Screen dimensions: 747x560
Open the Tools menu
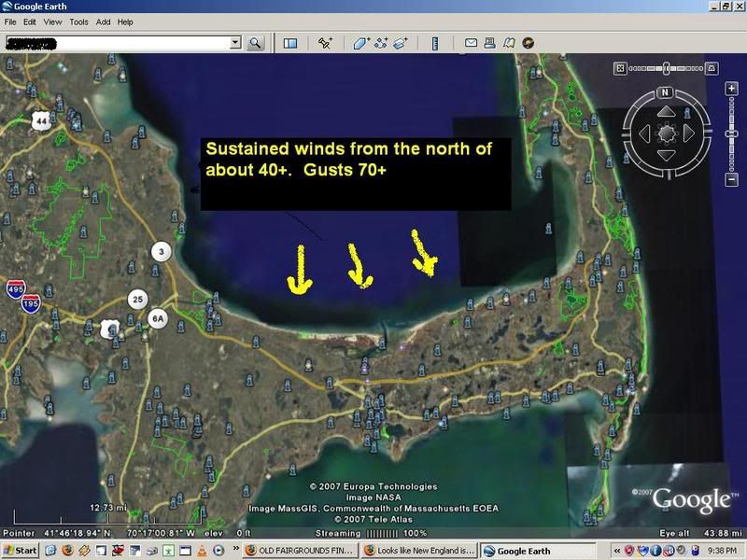click(78, 21)
